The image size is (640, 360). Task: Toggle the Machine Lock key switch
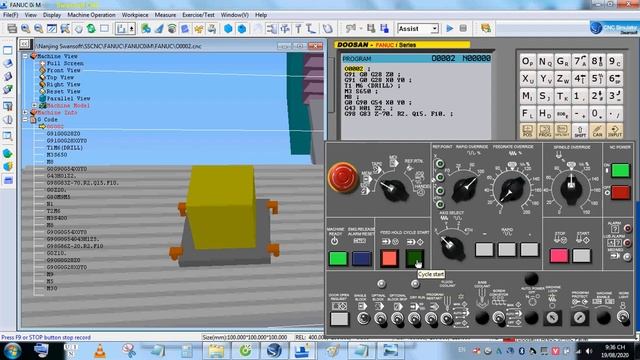pos(552,318)
